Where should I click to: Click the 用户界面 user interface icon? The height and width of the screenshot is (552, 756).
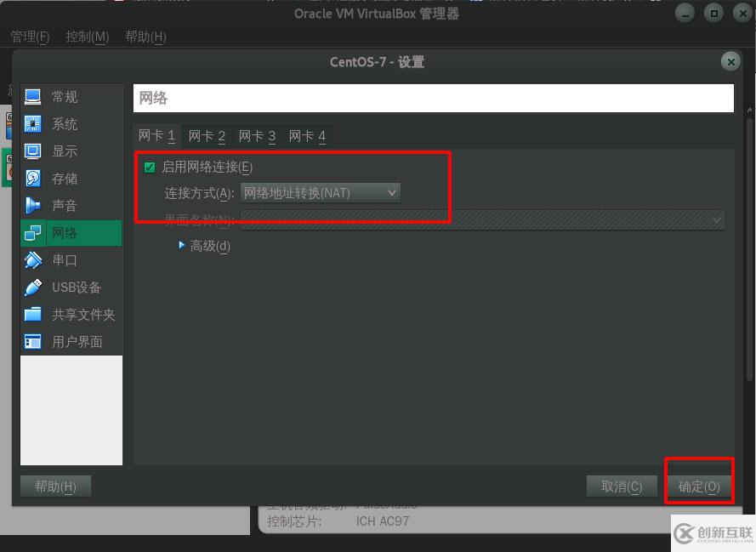click(x=33, y=342)
